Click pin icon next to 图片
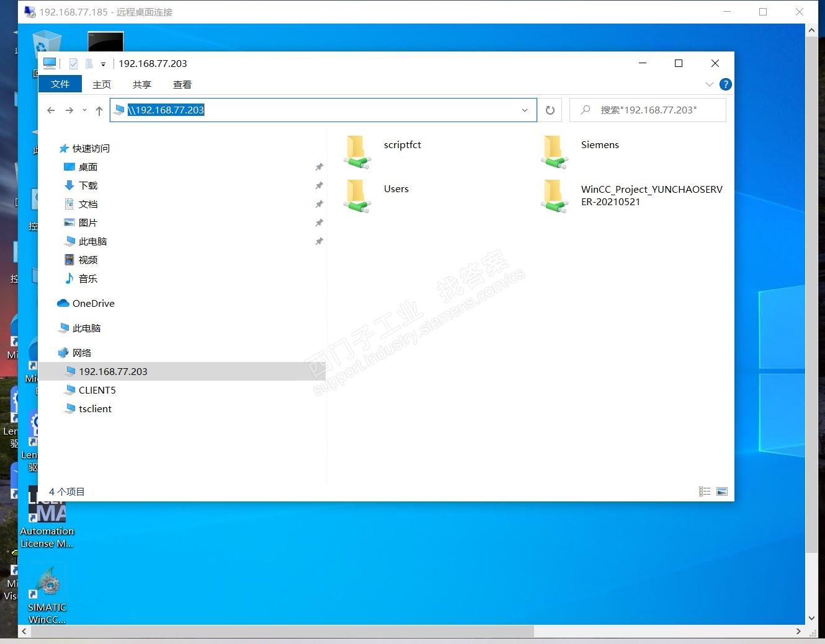This screenshot has width=825, height=644. [319, 223]
